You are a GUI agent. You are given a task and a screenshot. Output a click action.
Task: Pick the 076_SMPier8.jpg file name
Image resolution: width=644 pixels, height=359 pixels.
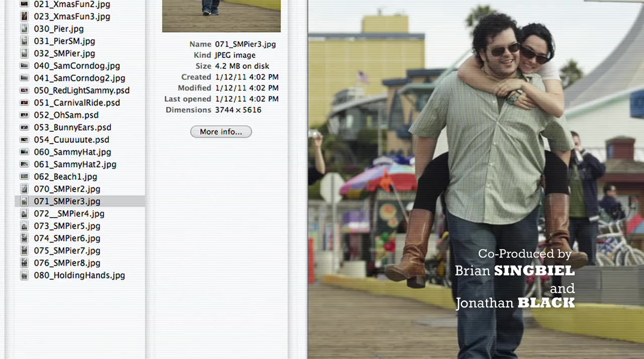(67, 263)
